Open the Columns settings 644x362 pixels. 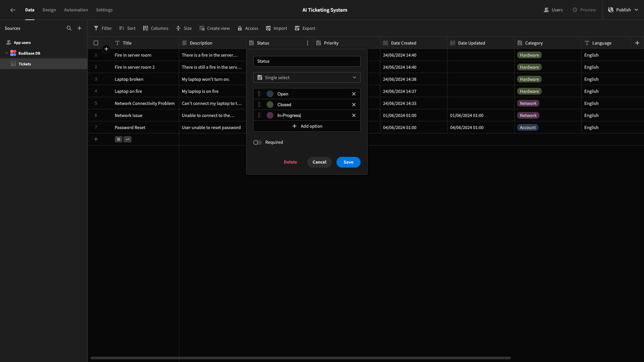[156, 28]
